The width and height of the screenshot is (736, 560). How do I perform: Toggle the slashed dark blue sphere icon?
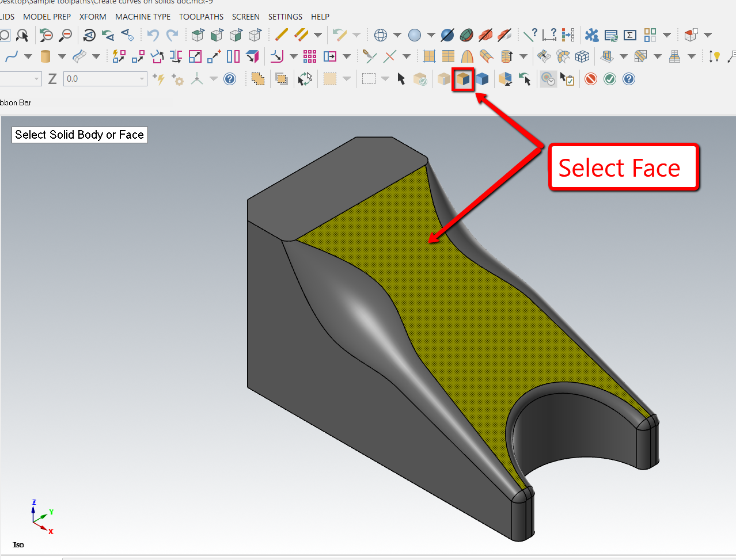(x=447, y=35)
